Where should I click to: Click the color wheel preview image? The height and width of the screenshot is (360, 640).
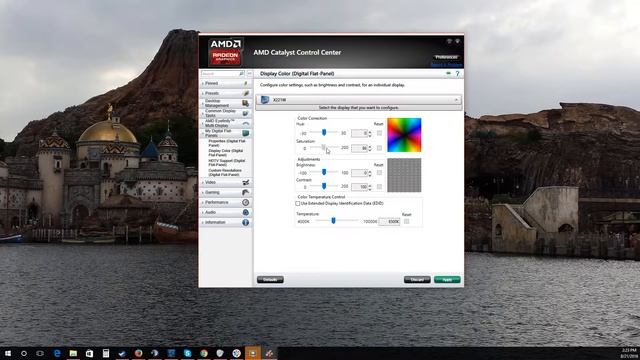click(404, 135)
